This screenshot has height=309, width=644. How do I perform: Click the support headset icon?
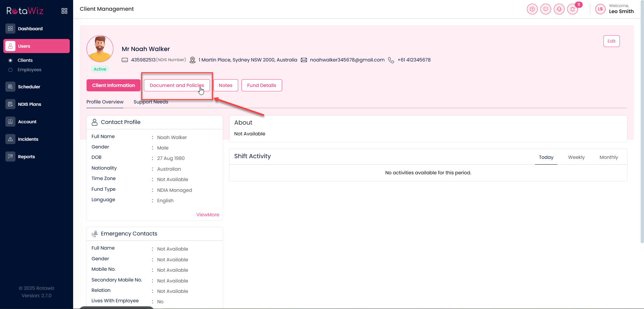[x=559, y=9]
